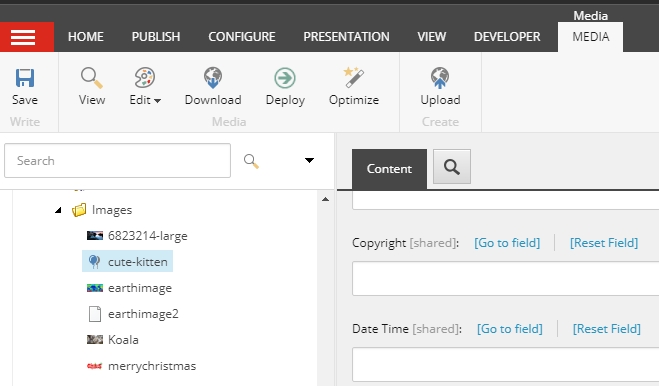This screenshot has width=659, height=386.
Task: Collapse the Images folder node
Action: click(x=58, y=210)
